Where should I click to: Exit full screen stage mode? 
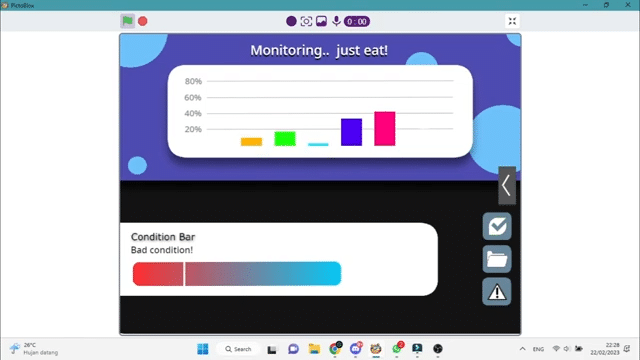click(x=512, y=21)
